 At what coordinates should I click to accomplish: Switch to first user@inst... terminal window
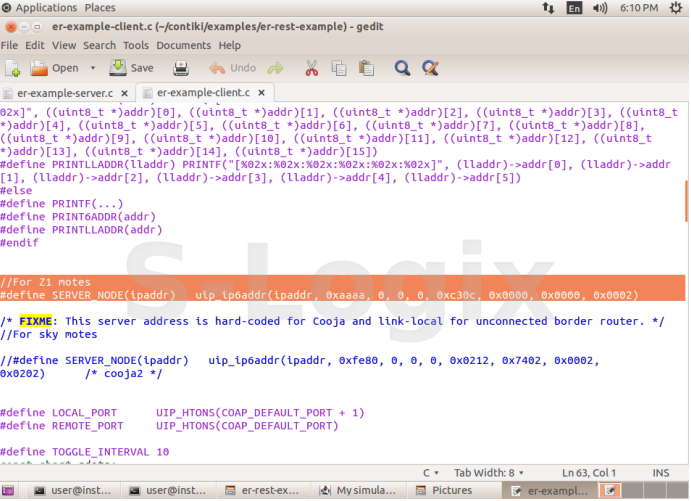click(x=73, y=490)
